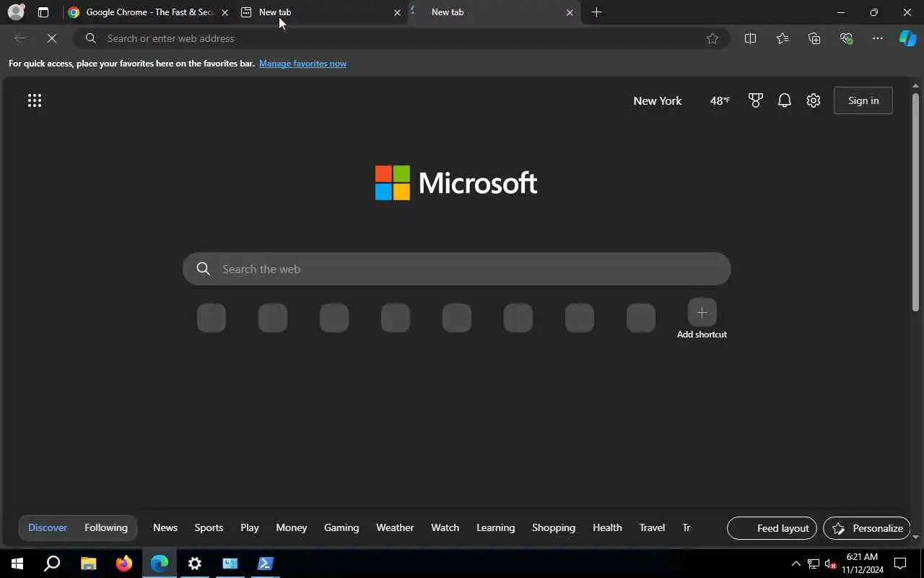Open the profile avatar menu
924x578 pixels.
pos(16,12)
